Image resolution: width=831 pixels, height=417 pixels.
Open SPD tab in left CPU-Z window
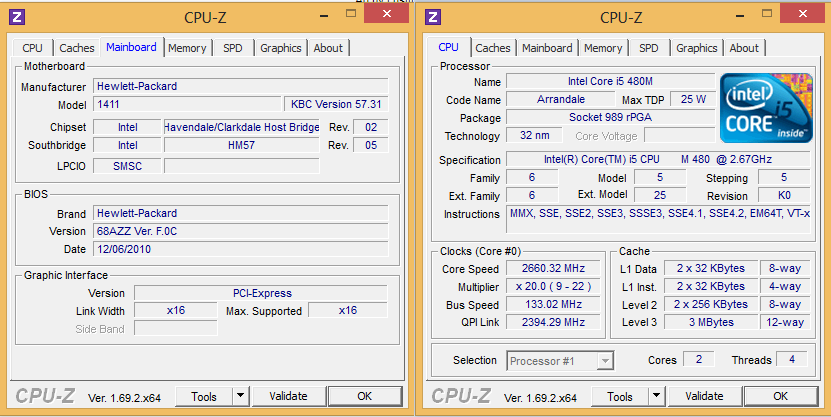click(x=233, y=48)
